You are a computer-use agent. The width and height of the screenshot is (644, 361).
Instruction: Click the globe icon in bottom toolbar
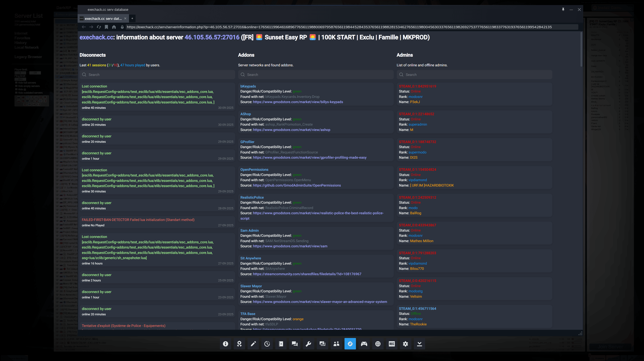coord(378,344)
